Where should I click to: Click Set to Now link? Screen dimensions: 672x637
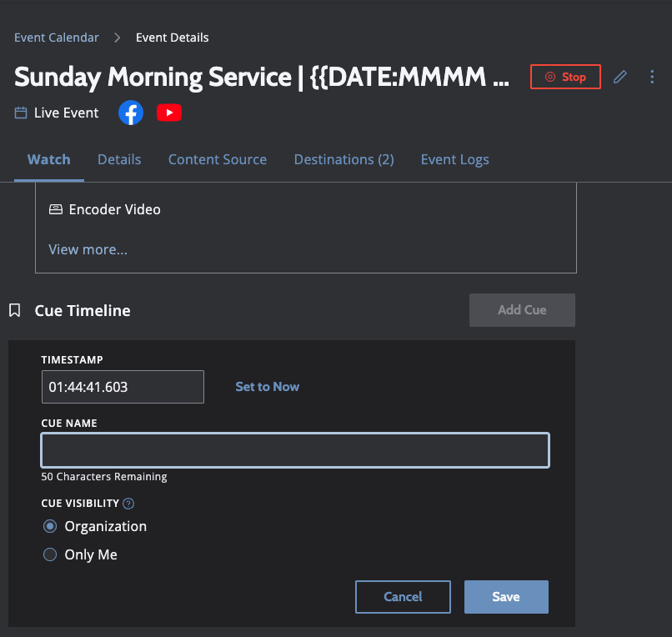point(267,387)
